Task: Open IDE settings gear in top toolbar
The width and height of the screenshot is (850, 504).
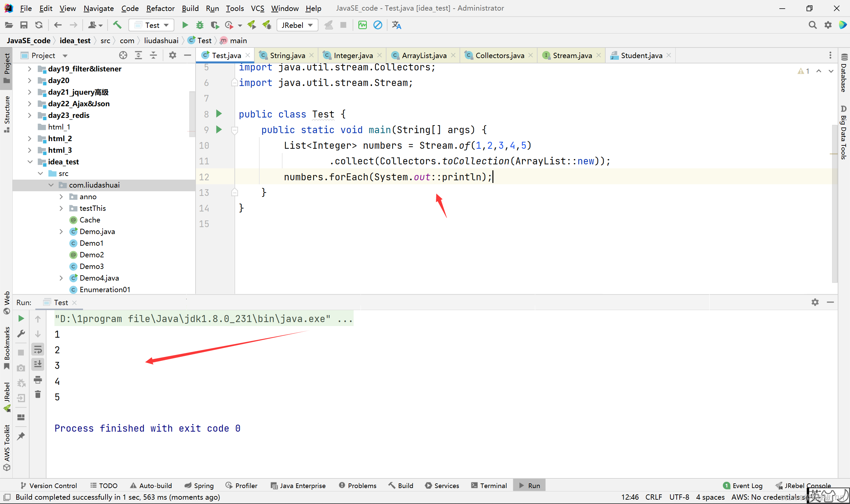Action: click(x=828, y=25)
